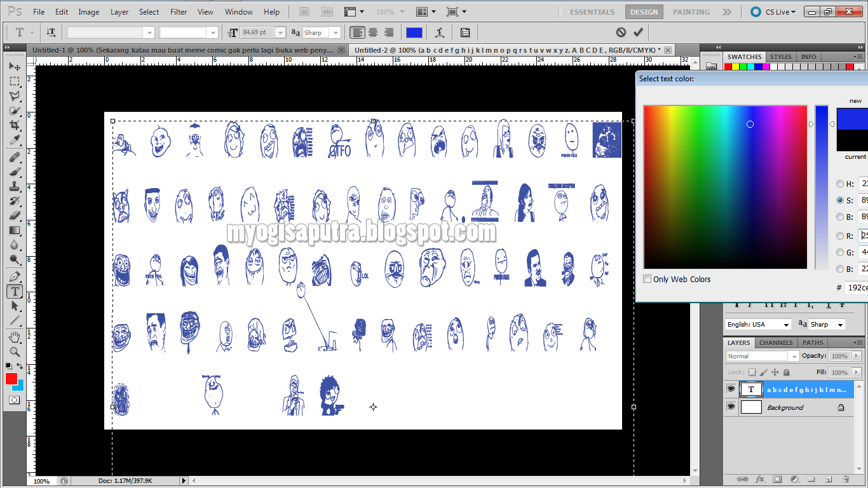The width and height of the screenshot is (868, 488).
Task: Select the upper B (brightness) radio button
Action: coord(840,217)
